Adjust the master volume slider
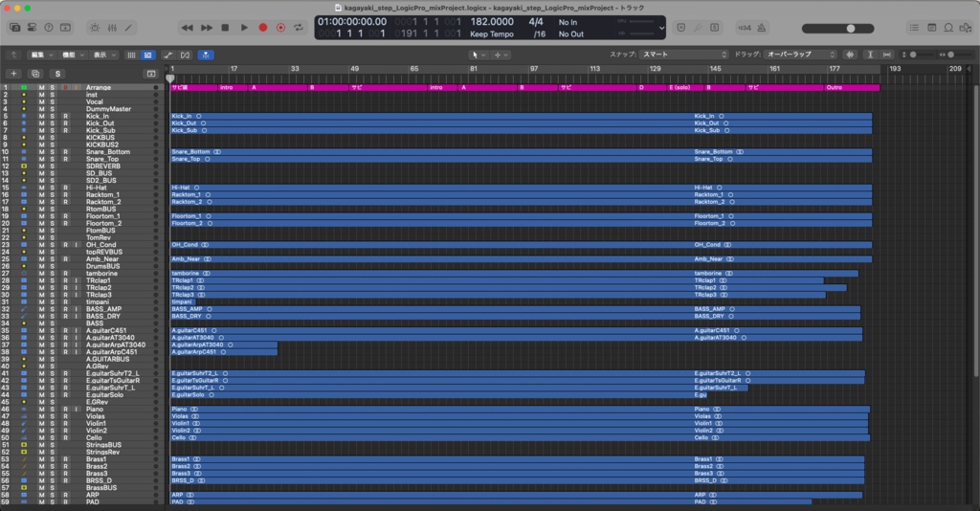Screen dimensions: 980x511 pos(837,28)
